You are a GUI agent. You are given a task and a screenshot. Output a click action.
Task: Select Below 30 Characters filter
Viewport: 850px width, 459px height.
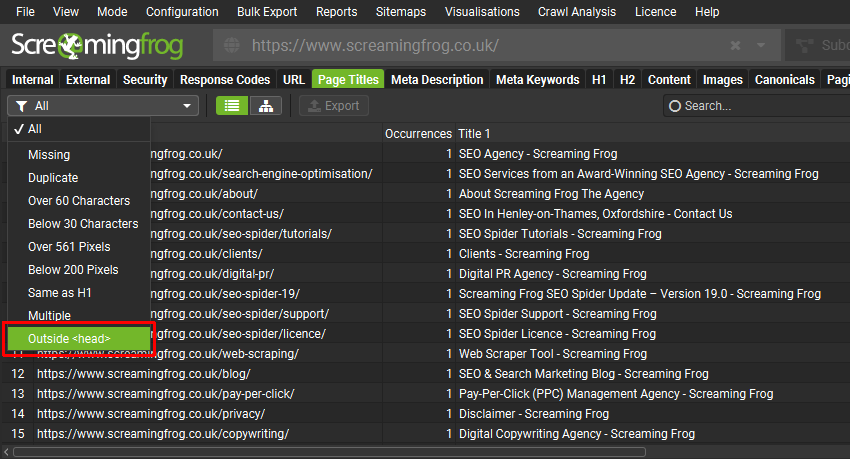click(79, 224)
